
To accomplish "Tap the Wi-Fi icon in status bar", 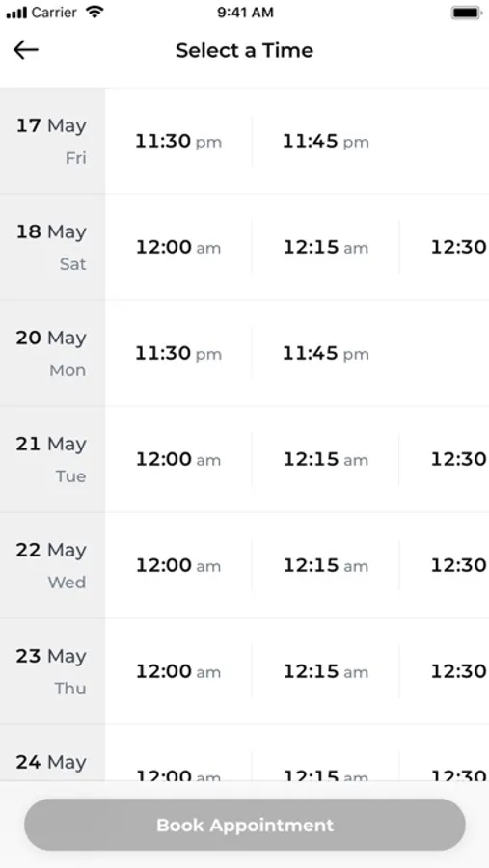I will click(x=95, y=13).
